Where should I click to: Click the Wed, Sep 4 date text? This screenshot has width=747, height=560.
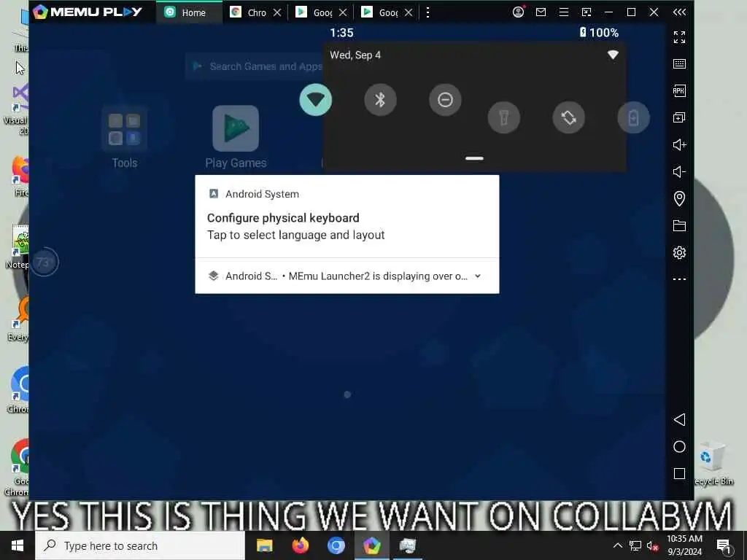coord(355,55)
